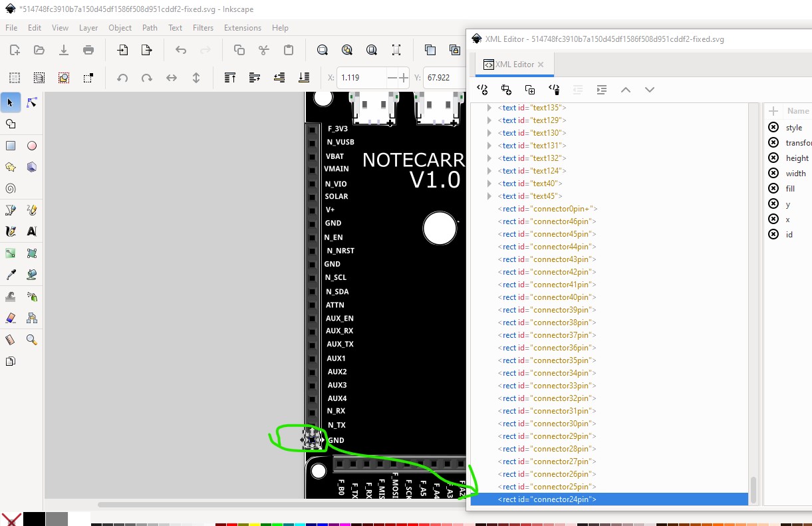Select the Spray tool
The height and width of the screenshot is (526, 812).
pos(31,297)
